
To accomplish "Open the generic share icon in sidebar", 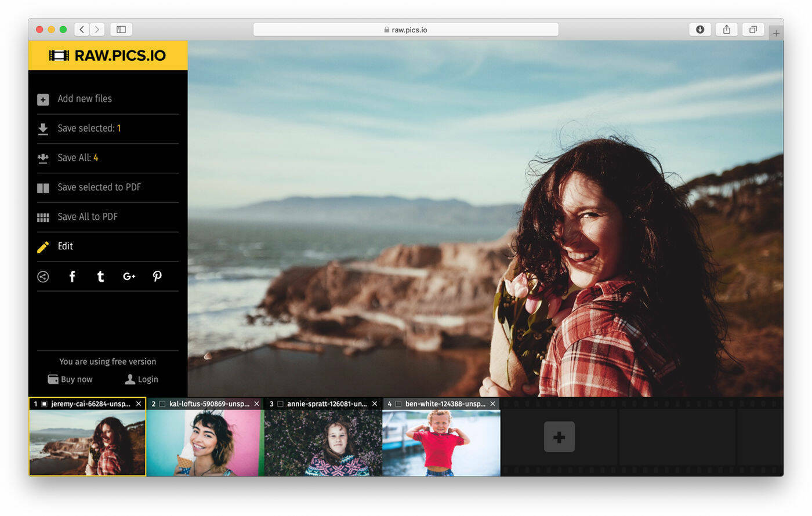I will point(43,277).
